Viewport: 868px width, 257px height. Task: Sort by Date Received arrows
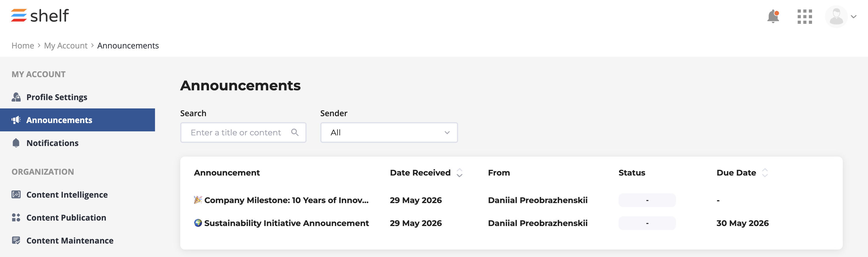tap(459, 173)
